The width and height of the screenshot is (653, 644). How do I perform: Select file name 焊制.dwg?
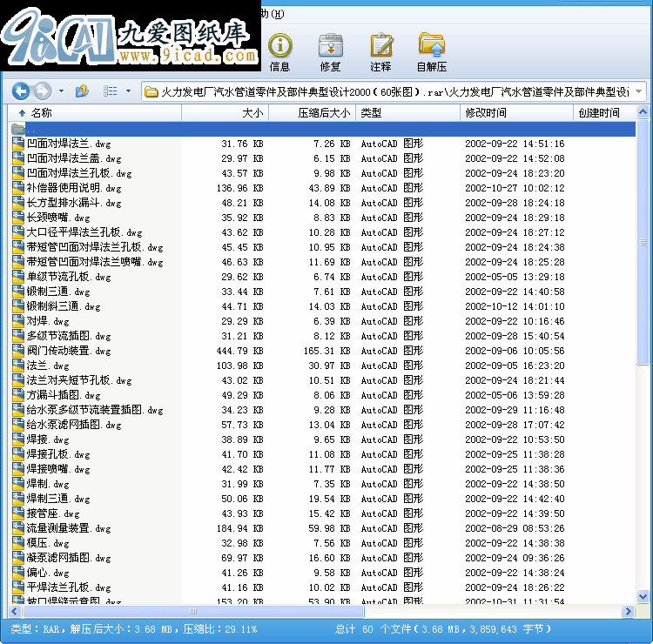[48, 484]
